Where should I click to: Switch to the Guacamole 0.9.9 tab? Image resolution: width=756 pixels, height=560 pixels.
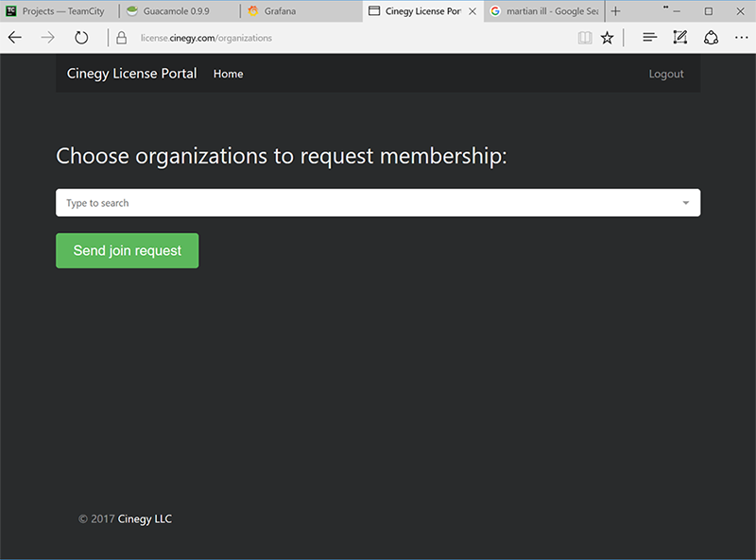180,11
